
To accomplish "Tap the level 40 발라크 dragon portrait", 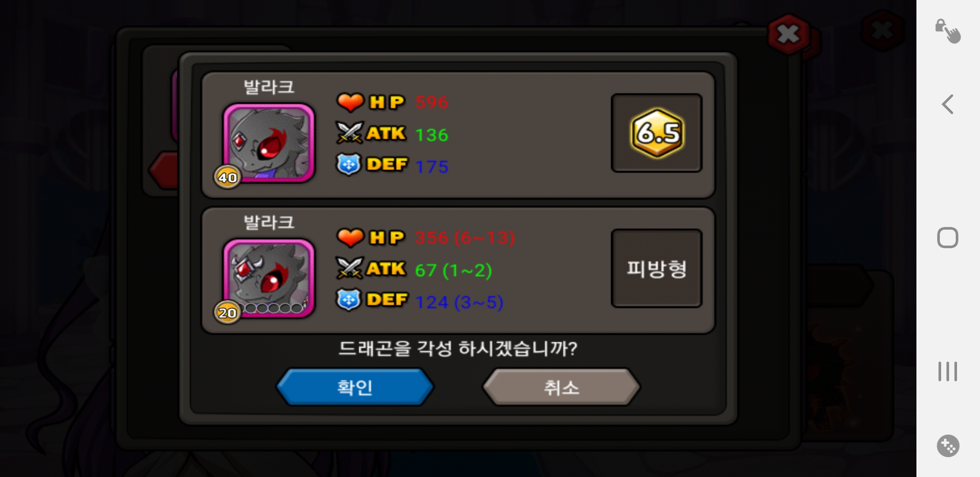I will [269, 143].
